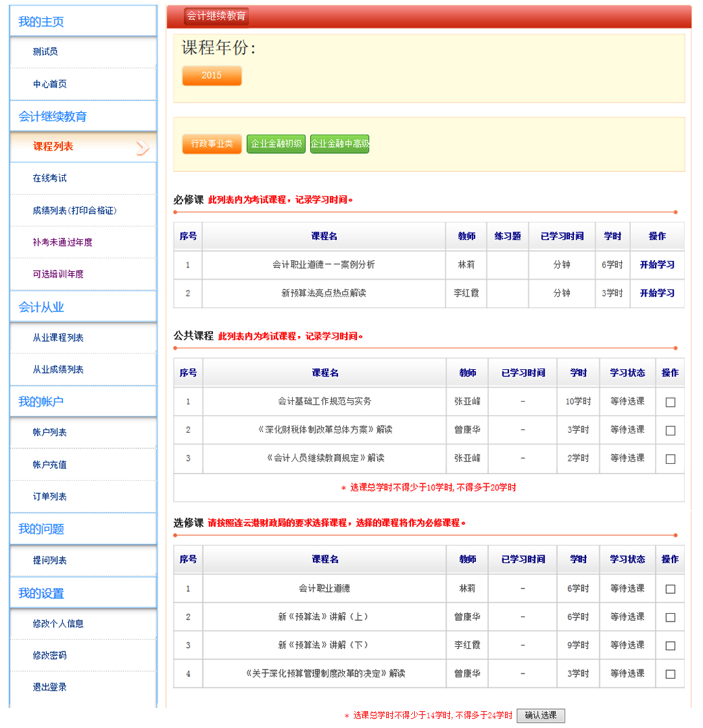The width and height of the screenshot is (703, 728).
Task: Open the 补考未通过年度 sidebar link
Action: 63,242
